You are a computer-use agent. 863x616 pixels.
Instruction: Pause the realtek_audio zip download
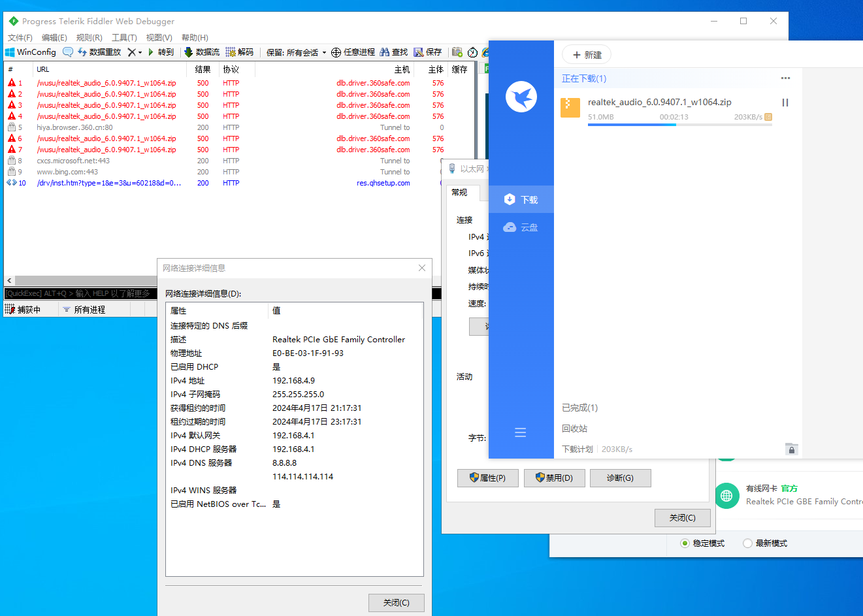coord(785,103)
